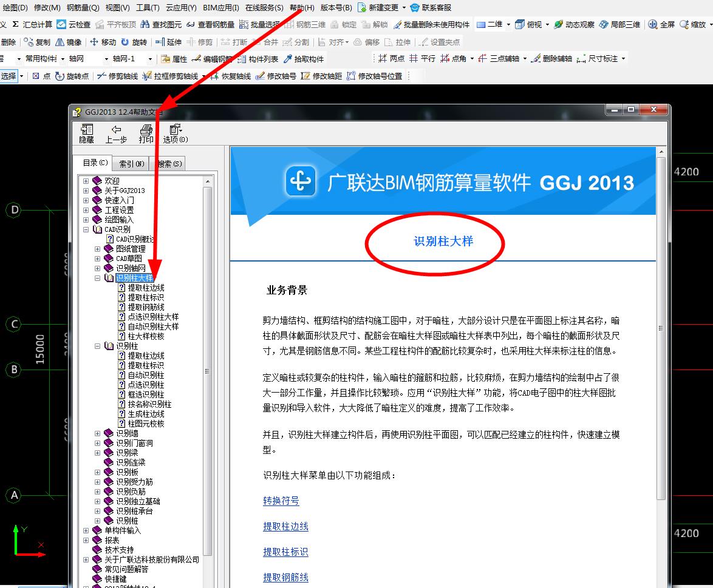Select the 镜像 tool
Viewport: 713px width, 588px height.
[68, 42]
